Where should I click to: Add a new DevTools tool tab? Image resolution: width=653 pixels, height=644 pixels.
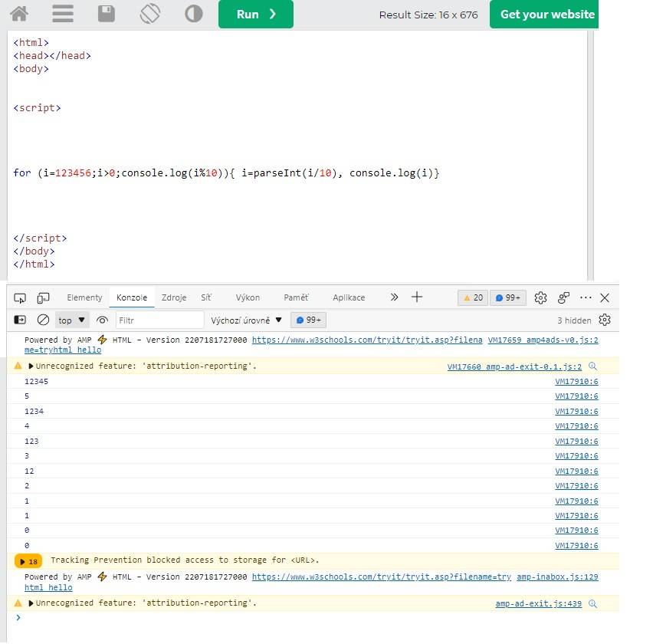[417, 297]
